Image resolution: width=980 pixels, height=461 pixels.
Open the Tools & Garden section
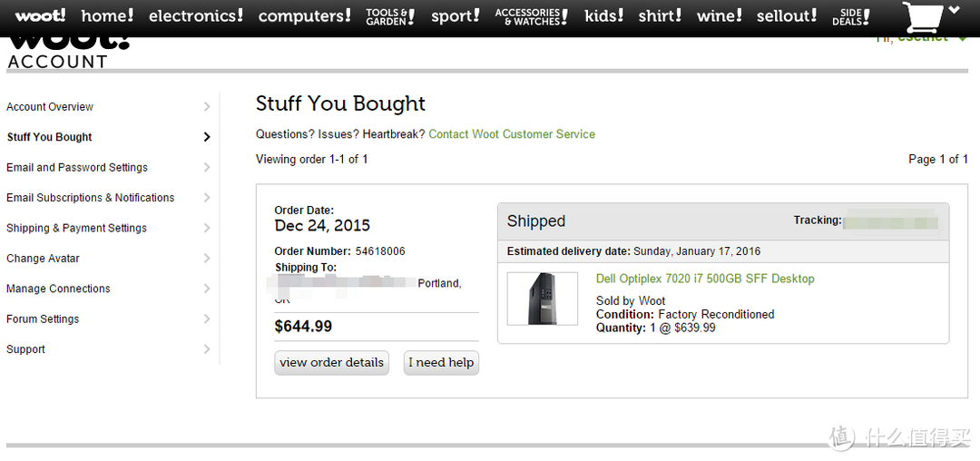pyautogui.click(x=390, y=17)
